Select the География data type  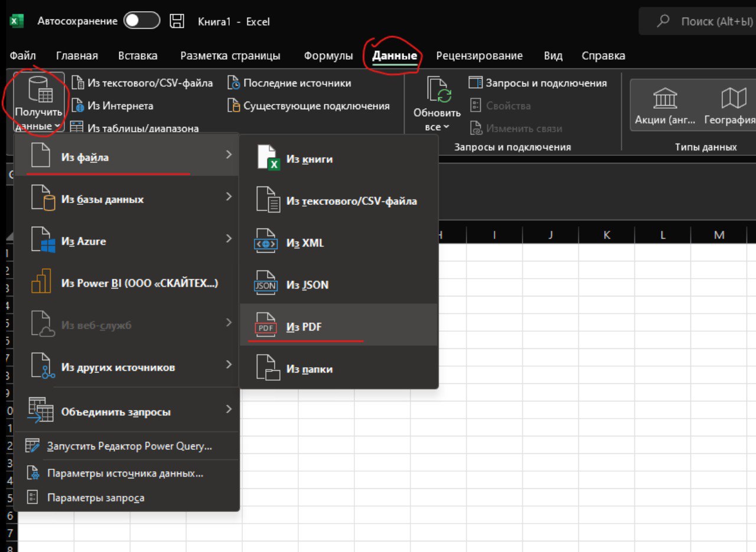(729, 104)
